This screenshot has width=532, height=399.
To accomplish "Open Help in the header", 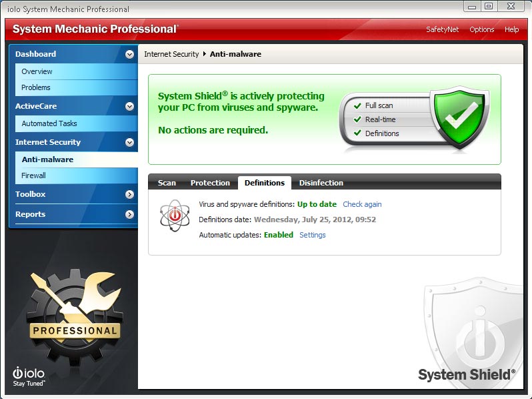I will (511, 29).
